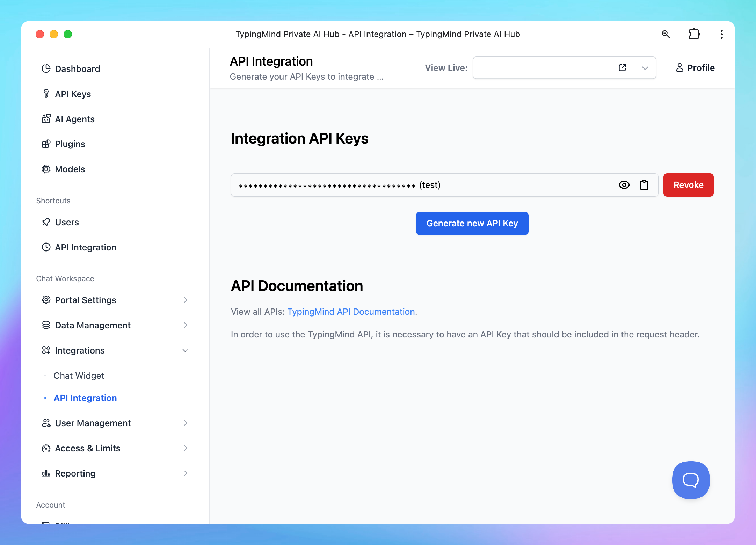This screenshot has width=756, height=545.
Task: Click the robot icon beside AI Agents
Action: tap(46, 119)
